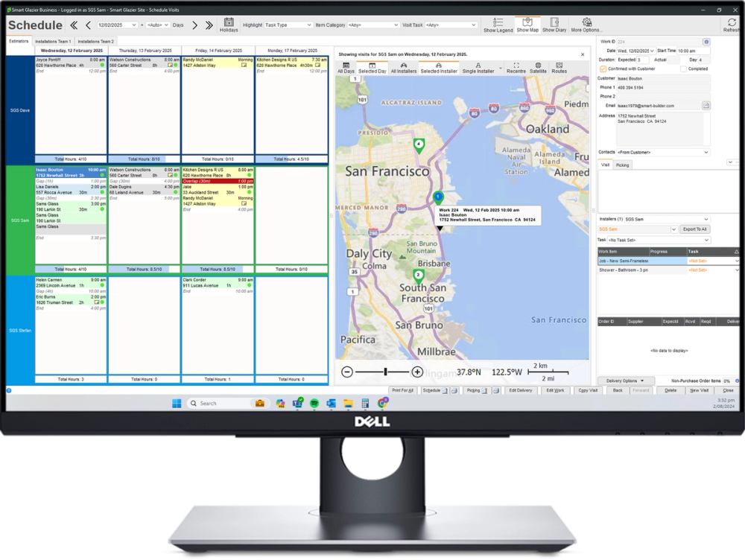
Task: Enable the Highlight option checkbox
Action: click(253, 24)
